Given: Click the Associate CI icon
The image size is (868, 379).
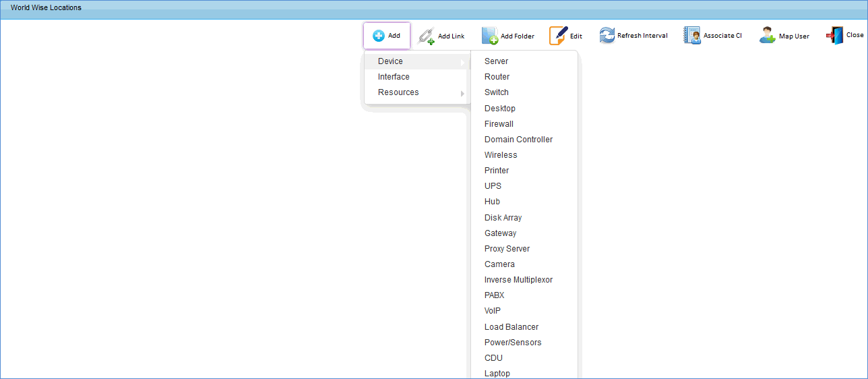Looking at the screenshot, I should click(x=692, y=36).
